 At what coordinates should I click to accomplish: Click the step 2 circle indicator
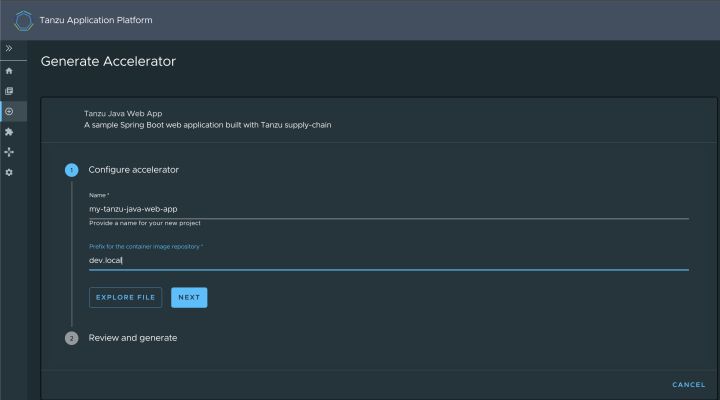pos(71,338)
